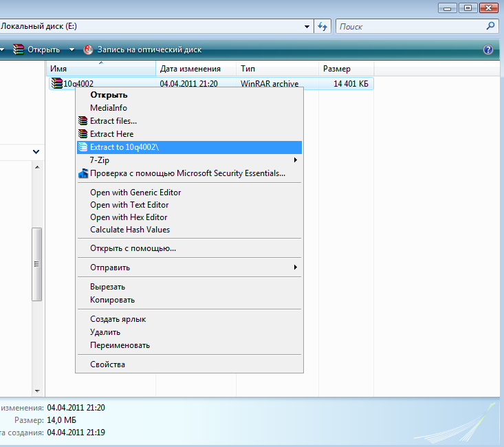Maximize the Explorer window
The height and width of the screenshot is (447, 504).
tap(468, 8)
